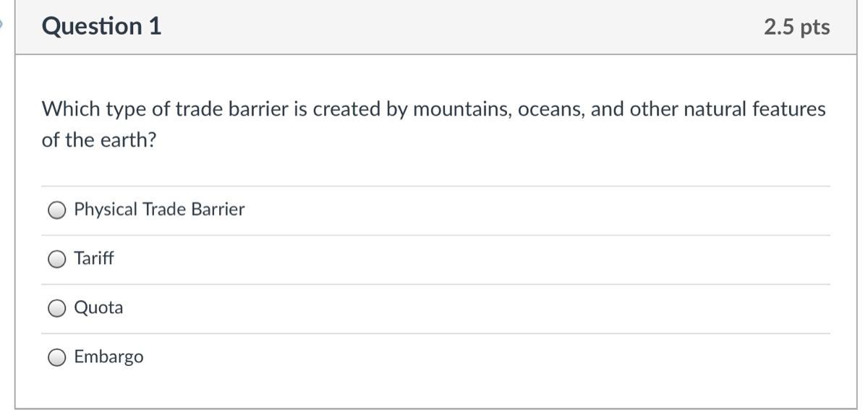Click the blue arrow marker beside Question 1
868x410 pixels.
[x=2, y=25]
